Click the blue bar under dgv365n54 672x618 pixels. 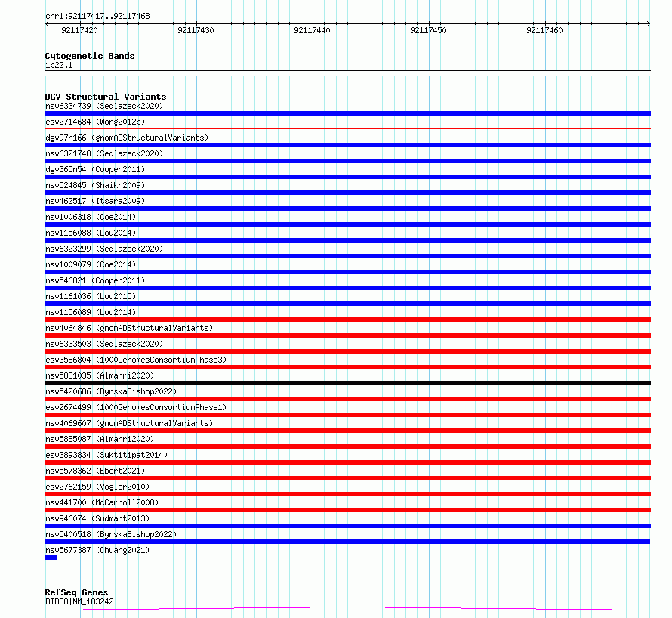pyautogui.click(x=347, y=177)
